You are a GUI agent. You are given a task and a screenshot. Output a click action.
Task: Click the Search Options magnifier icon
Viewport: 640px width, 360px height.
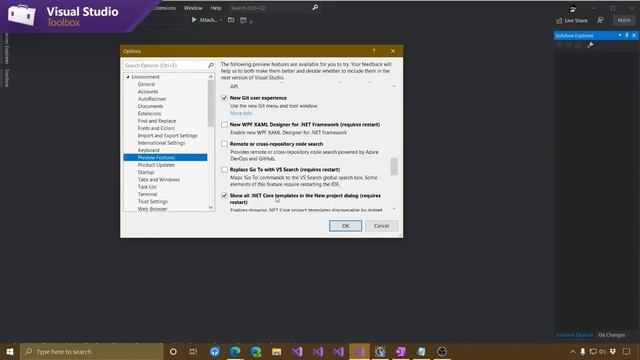click(211, 65)
